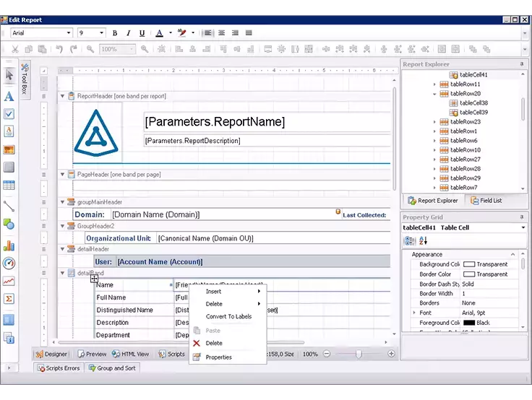Click the zoom minus button
532x400 pixels.
pos(327,354)
